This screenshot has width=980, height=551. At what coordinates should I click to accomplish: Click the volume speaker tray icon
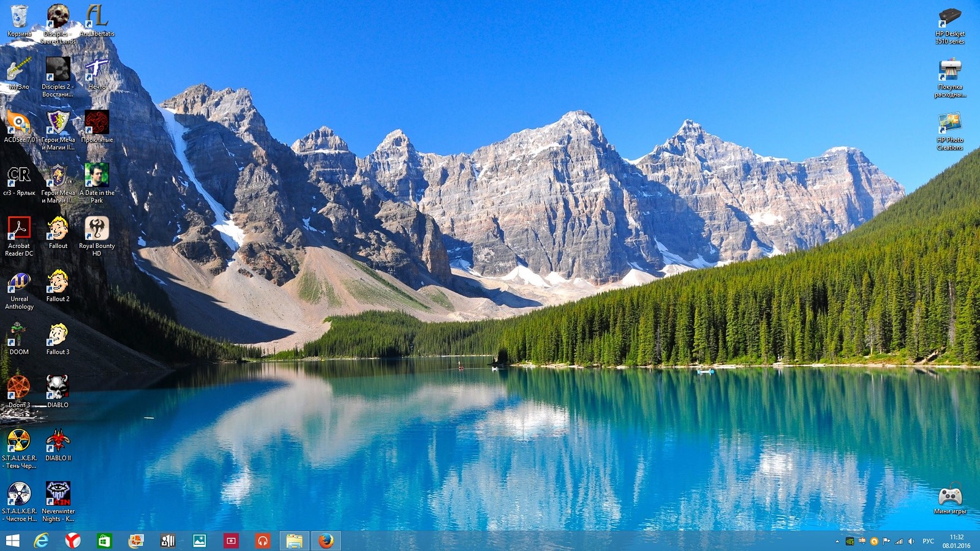911,541
